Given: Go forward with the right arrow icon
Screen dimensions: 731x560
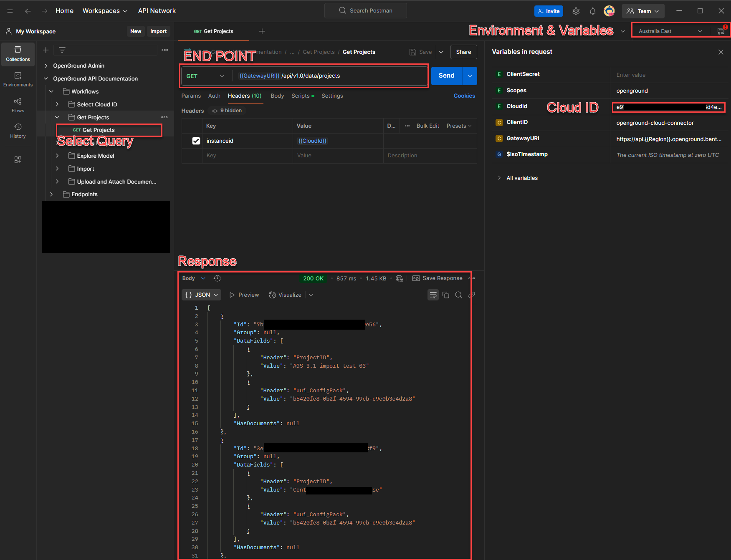Looking at the screenshot, I should pyautogui.click(x=44, y=11).
